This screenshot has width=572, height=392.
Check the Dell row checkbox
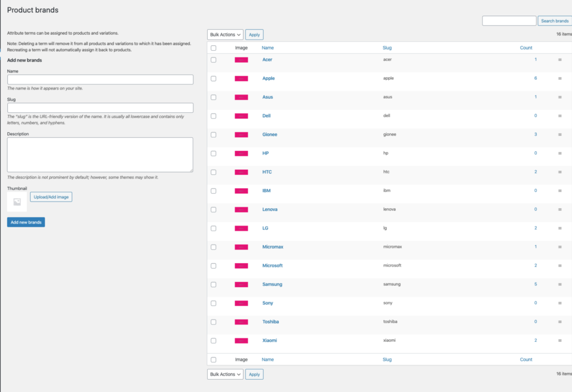point(213,116)
